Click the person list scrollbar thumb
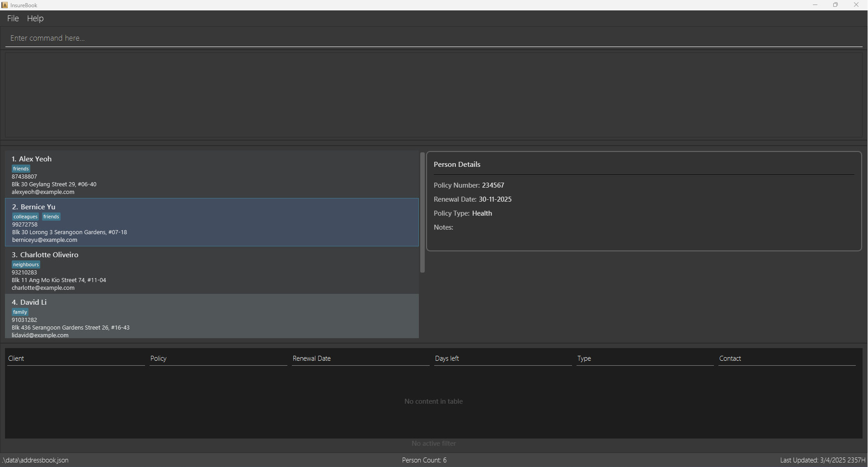 click(x=422, y=212)
